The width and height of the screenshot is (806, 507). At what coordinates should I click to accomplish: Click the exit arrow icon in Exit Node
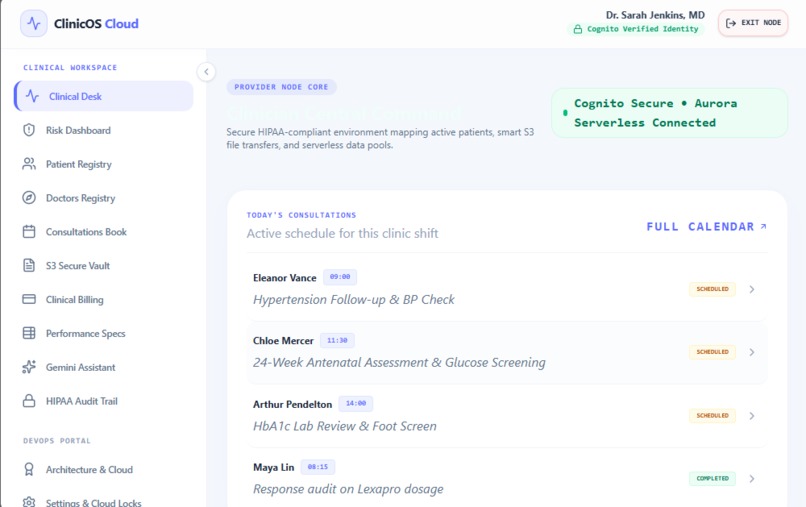tap(730, 23)
